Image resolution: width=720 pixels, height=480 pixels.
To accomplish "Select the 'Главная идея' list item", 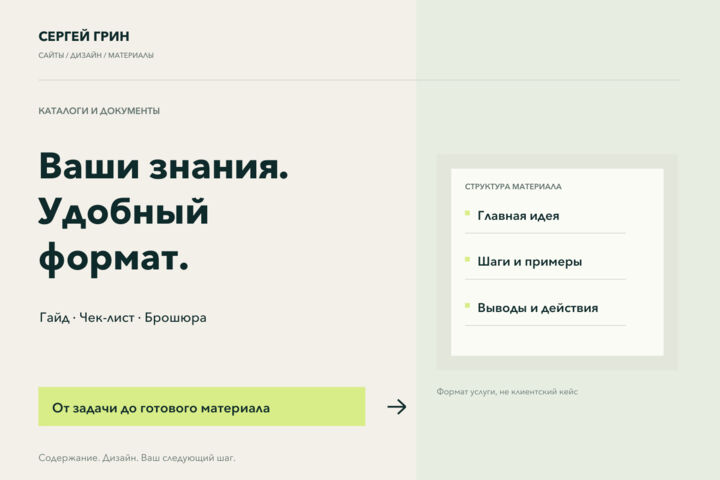I will 518,215.
